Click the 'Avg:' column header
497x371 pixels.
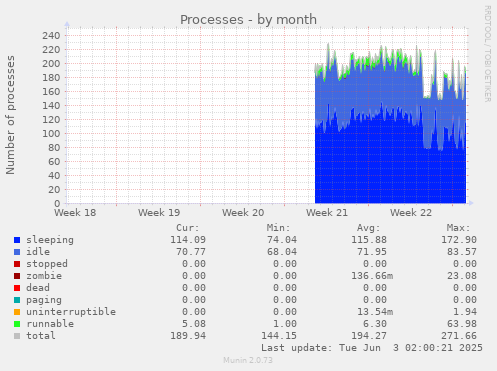[369, 228]
